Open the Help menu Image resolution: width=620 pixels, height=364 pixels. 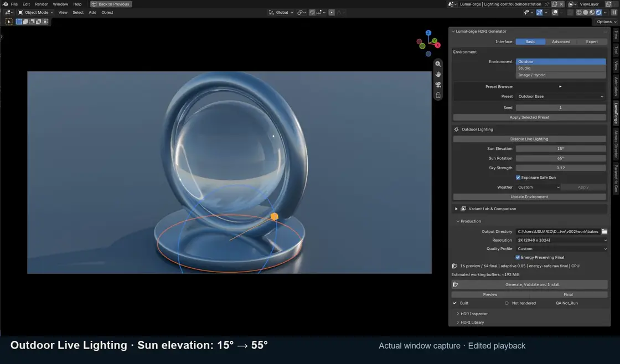pos(77,4)
